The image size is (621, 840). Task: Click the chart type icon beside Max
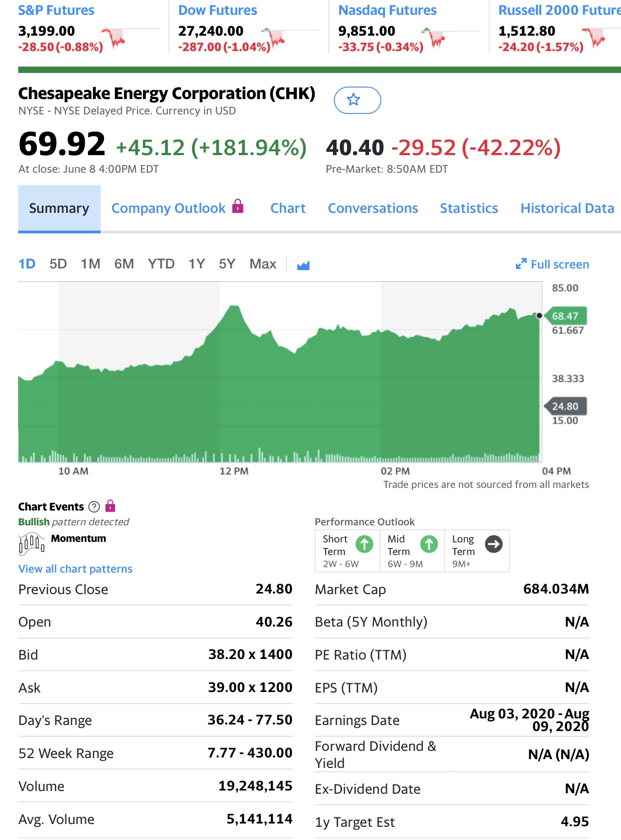click(x=303, y=266)
